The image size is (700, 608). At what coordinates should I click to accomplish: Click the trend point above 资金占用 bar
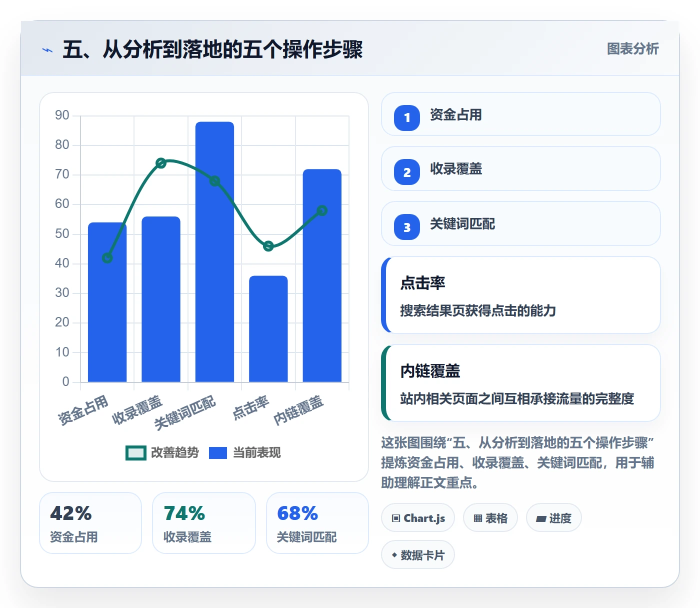pos(107,258)
